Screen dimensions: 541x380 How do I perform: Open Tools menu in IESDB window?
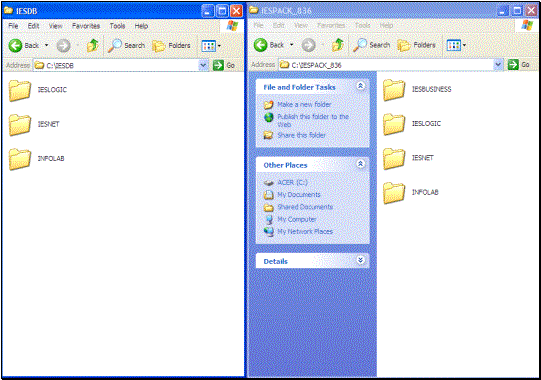[x=117, y=26]
